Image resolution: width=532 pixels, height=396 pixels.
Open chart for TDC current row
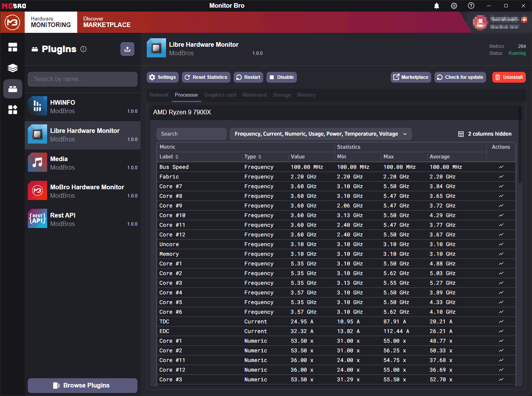tap(501, 321)
